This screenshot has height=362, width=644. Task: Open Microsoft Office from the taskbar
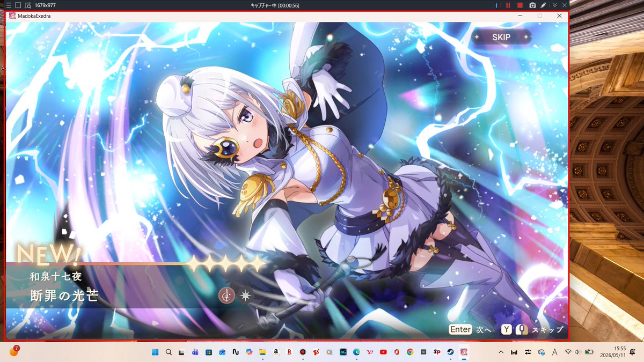(397, 352)
